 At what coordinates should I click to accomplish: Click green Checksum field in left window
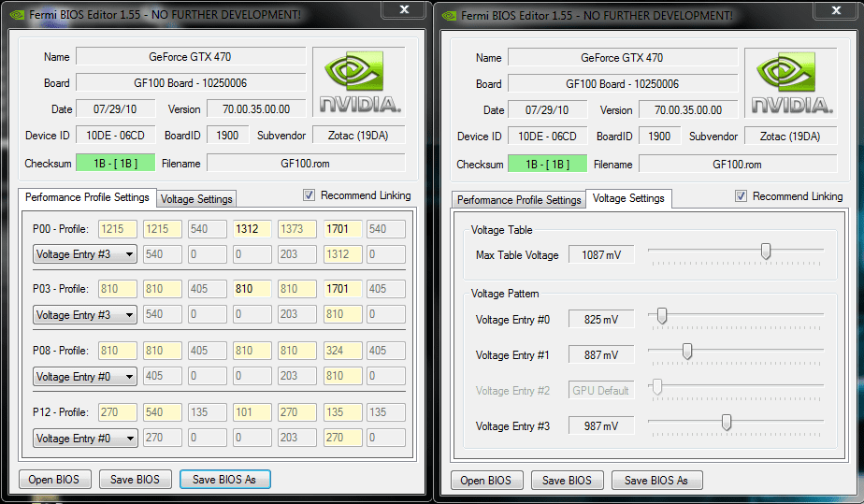[x=116, y=163]
